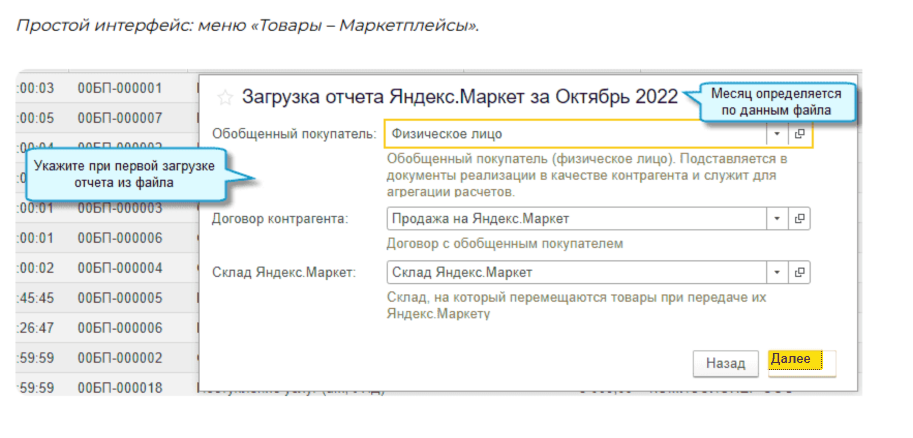Click the Далее button
The width and height of the screenshot is (913, 438).
point(802,363)
